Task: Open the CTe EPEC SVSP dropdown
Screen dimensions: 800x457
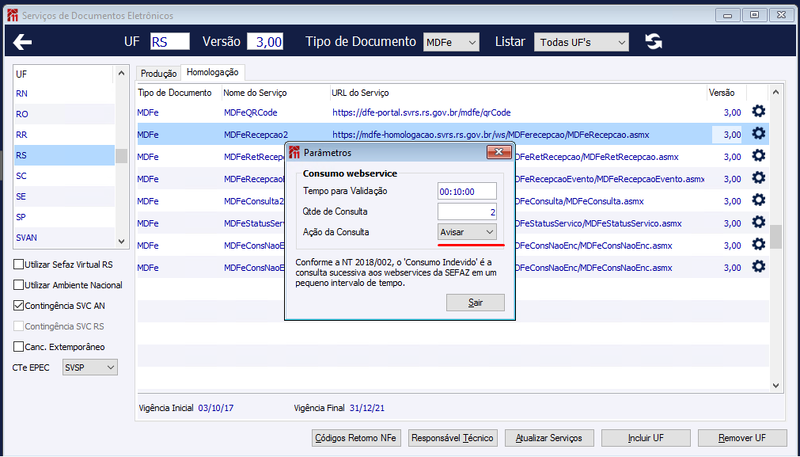Action: click(90, 367)
